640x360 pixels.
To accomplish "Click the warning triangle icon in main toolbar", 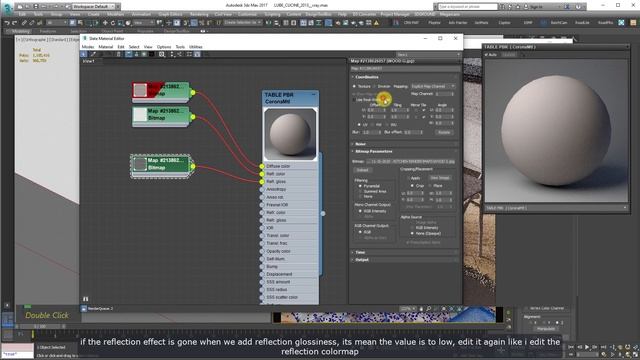I will pos(376,23).
